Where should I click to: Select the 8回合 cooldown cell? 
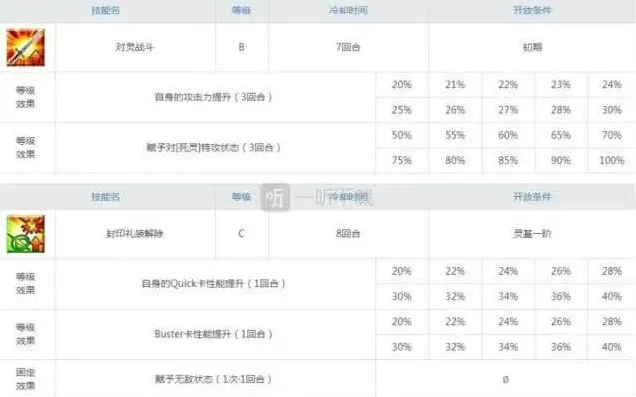pos(348,234)
